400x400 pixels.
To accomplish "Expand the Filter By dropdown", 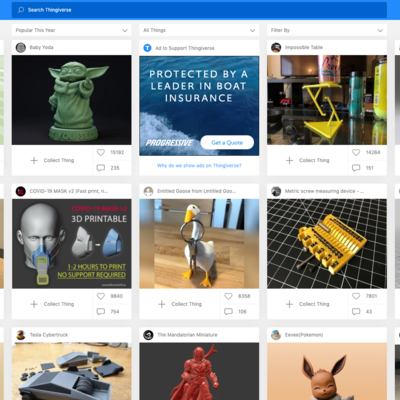I will [327, 30].
